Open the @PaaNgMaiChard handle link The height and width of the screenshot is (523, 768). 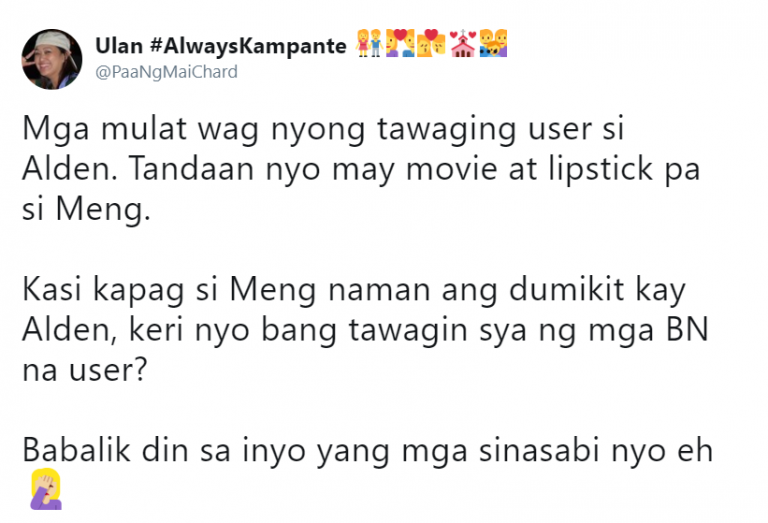167,72
